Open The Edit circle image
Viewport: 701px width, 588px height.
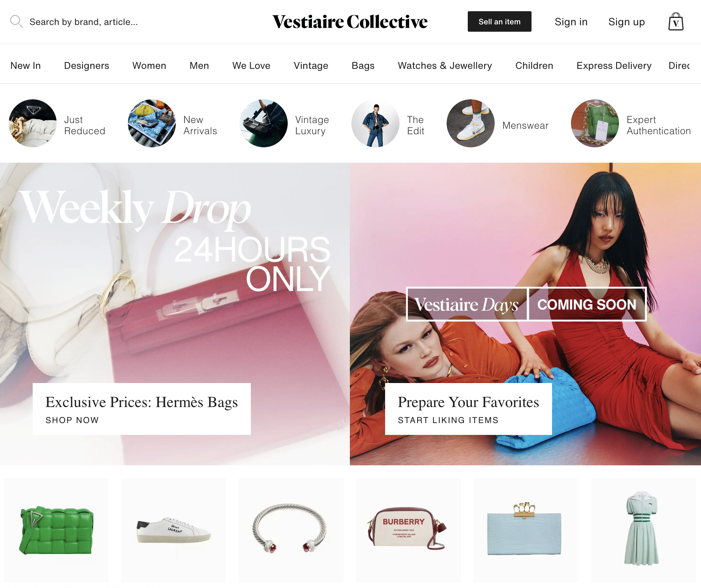[375, 123]
